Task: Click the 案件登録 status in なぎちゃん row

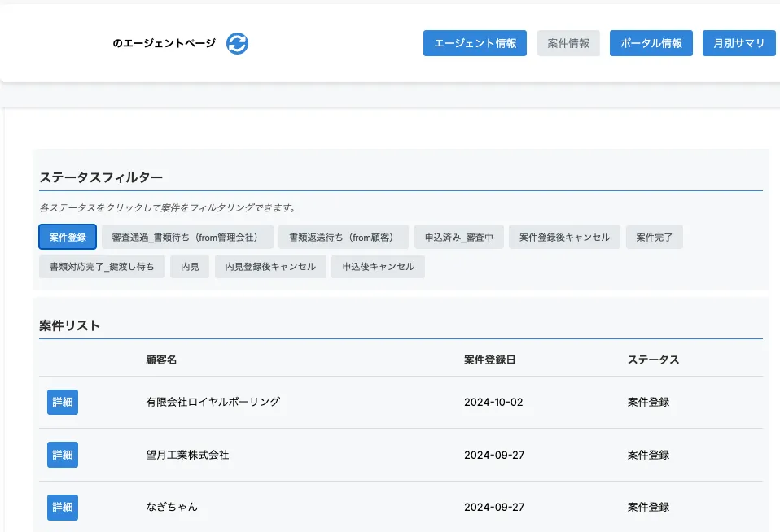Action: click(x=648, y=507)
